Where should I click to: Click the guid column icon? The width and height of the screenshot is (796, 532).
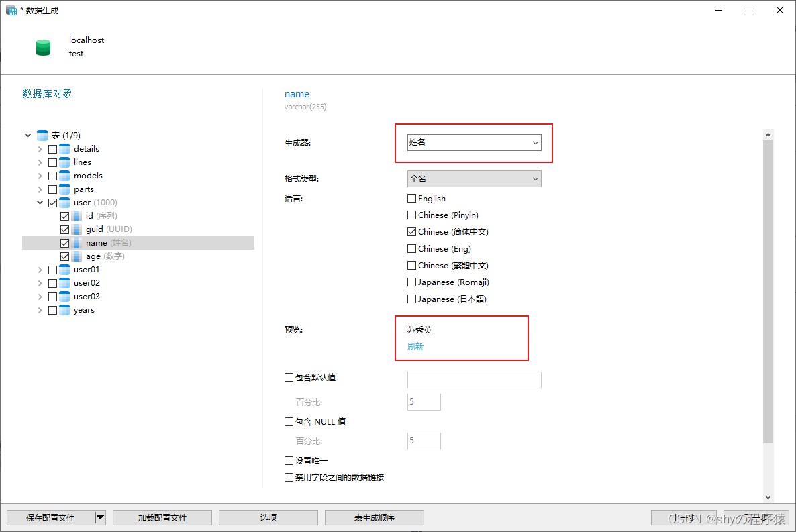tap(77, 229)
